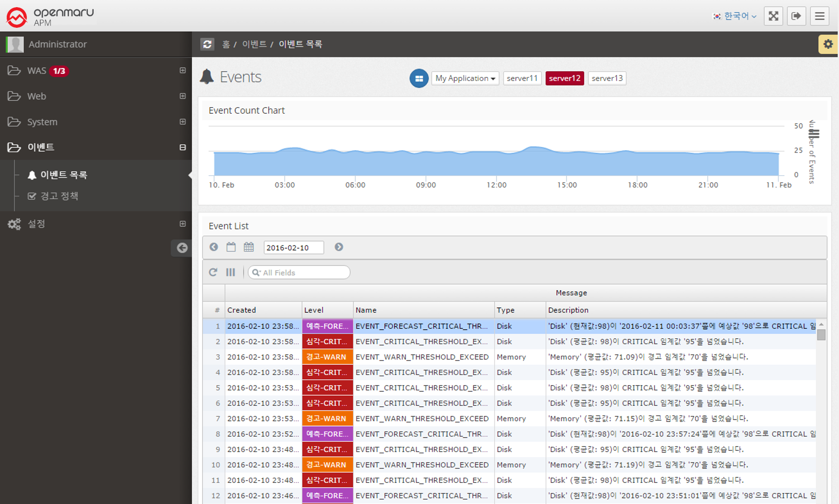This screenshot has width=839, height=504.
Task: Click the blue server group view icon
Action: pos(419,78)
